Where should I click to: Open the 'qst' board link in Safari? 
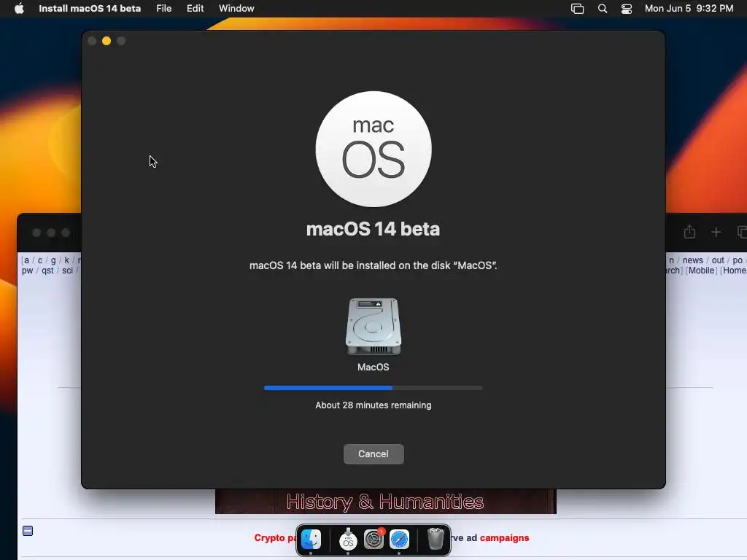[x=47, y=271]
